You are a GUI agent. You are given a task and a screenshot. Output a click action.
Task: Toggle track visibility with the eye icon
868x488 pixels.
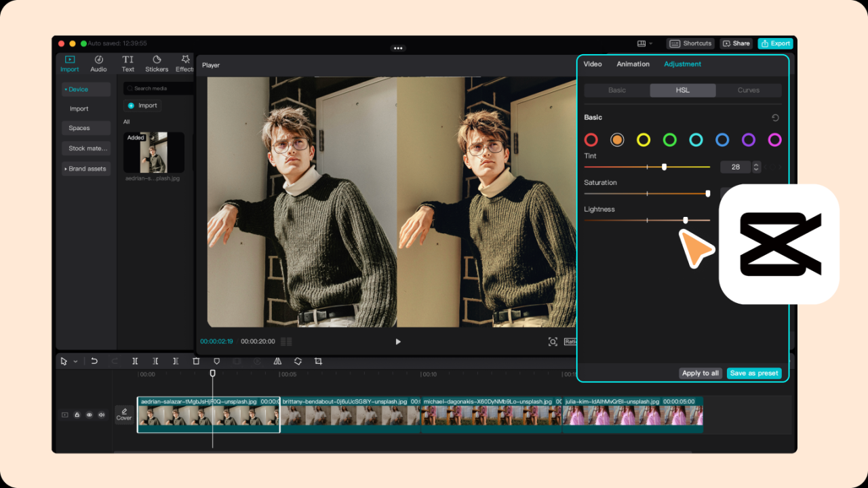(x=89, y=415)
